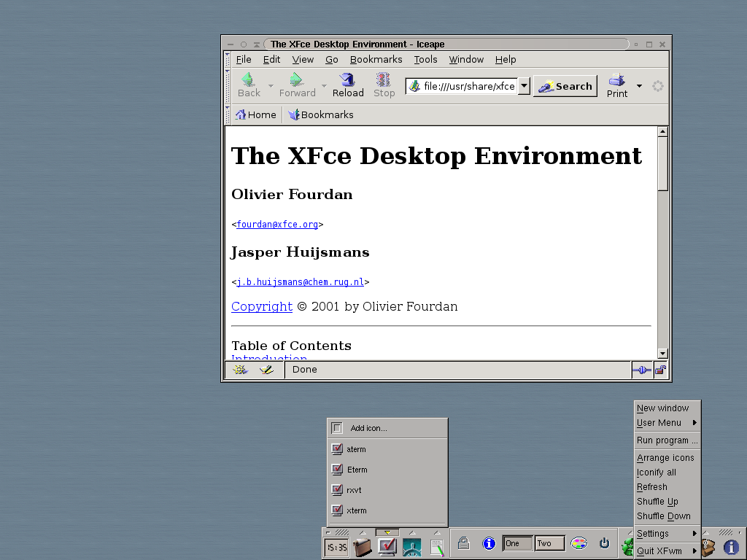Follow the fourdan@xfce.org email link
This screenshot has width=747, height=560.
(x=277, y=225)
